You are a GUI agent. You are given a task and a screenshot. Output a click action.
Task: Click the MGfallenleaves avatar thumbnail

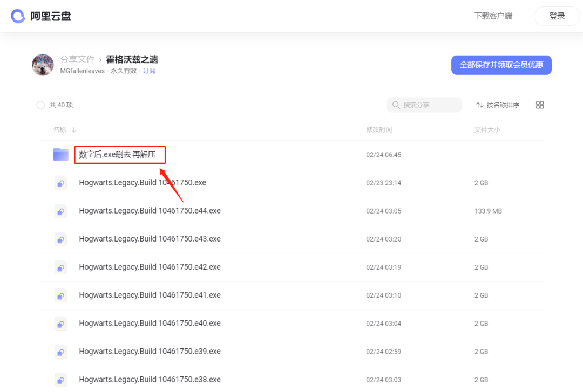click(x=43, y=65)
